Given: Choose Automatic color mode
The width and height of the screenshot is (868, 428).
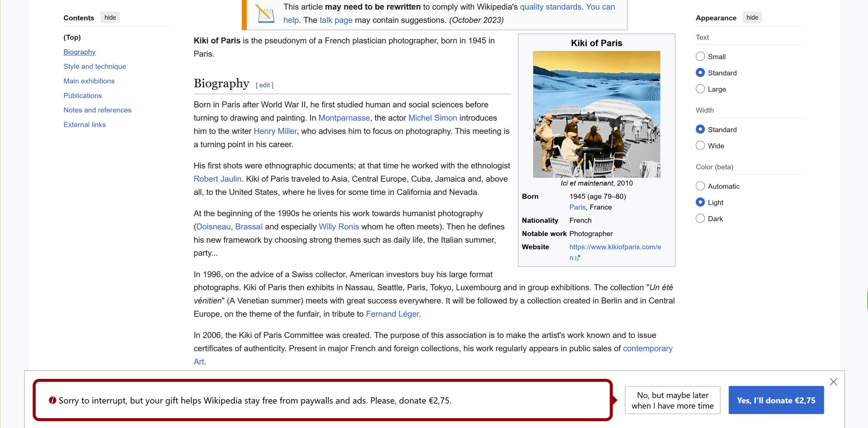Looking at the screenshot, I should point(700,186).
